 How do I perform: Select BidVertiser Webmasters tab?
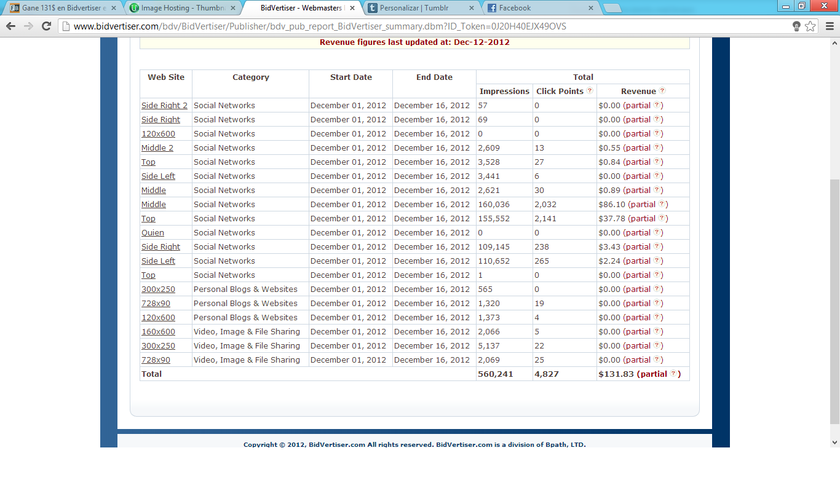pyautogui.click(x=301, y=8)
